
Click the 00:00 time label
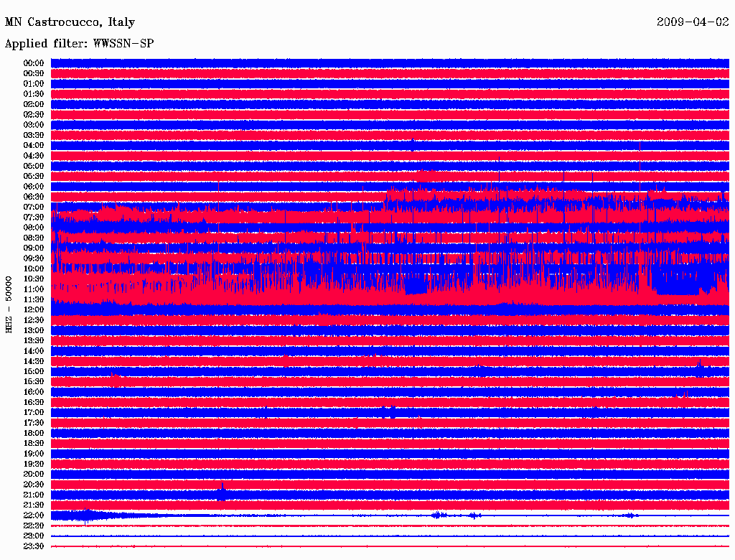coord(34,63)
